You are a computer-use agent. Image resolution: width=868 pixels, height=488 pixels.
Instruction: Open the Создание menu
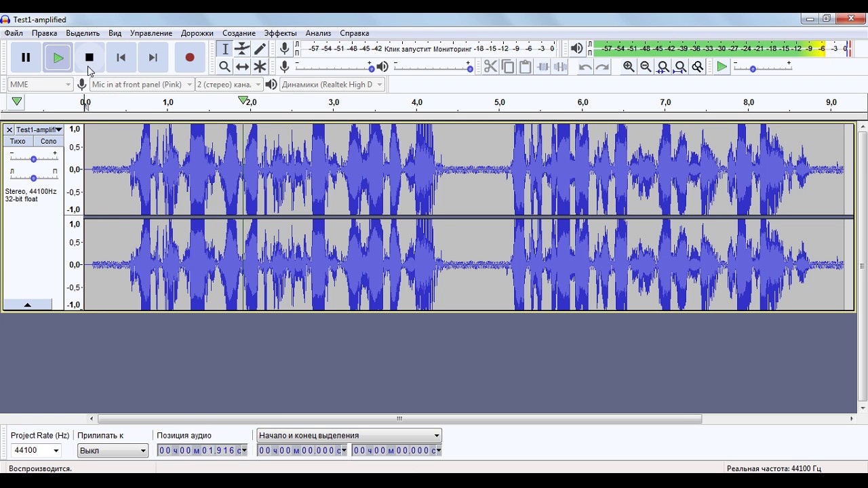pos(239,33)
